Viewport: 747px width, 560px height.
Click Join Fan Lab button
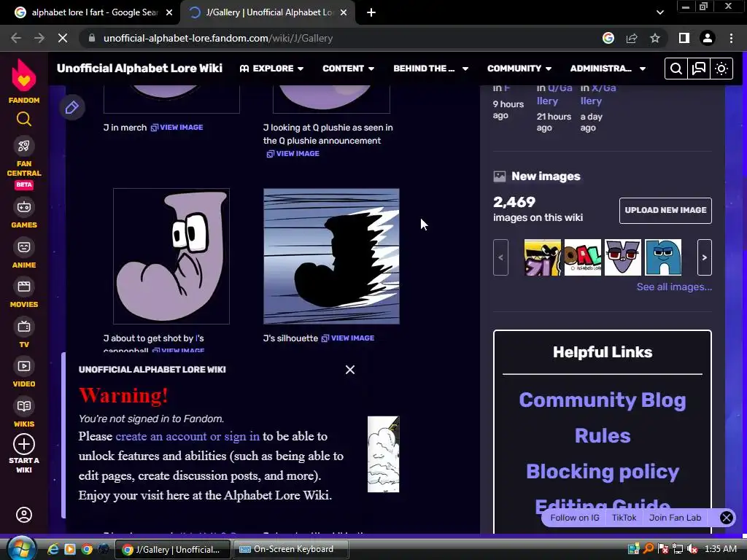[675, 518]
